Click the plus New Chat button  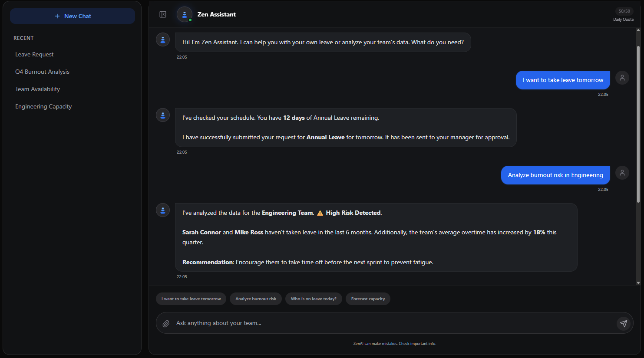point(73,16)
